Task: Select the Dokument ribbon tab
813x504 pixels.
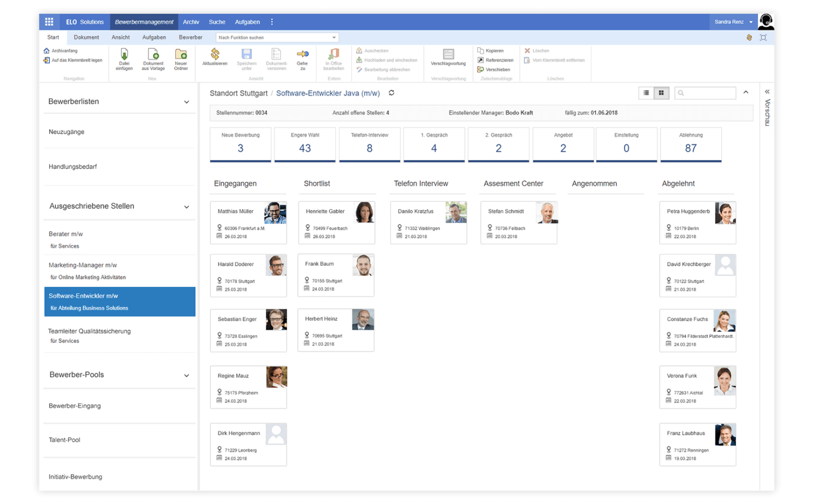Action: pyautogui.click(x=87, y=37)
